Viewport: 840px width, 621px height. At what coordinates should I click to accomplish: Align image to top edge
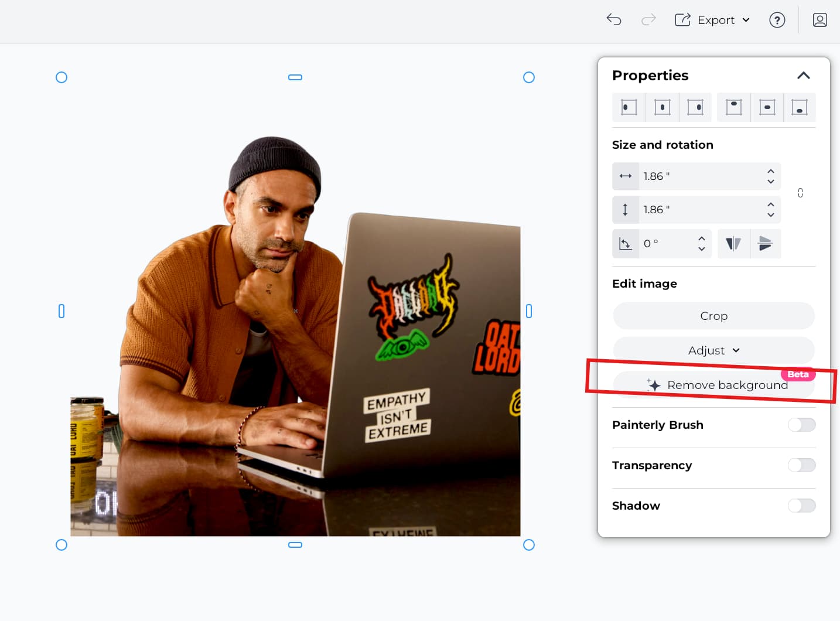coord(733,107)
